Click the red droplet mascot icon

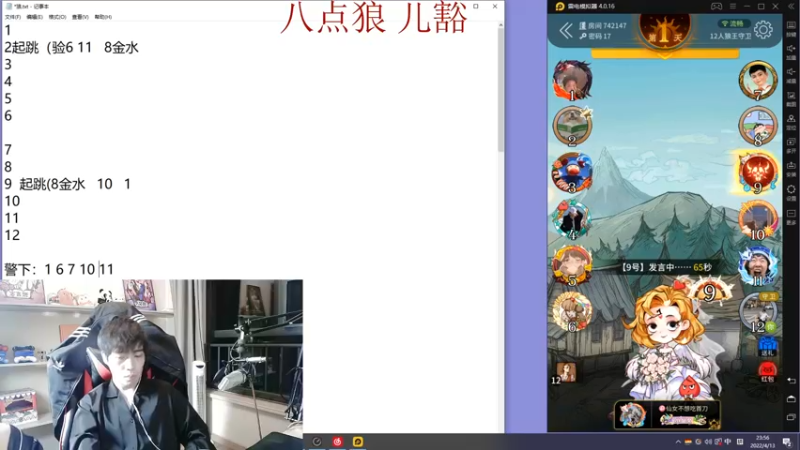pyautogui.click(x=689, y=387)
